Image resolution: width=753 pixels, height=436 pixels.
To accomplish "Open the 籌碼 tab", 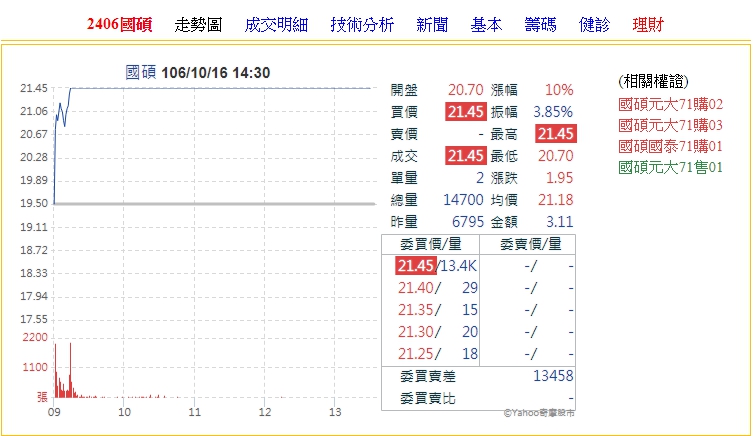I will 540,24.
